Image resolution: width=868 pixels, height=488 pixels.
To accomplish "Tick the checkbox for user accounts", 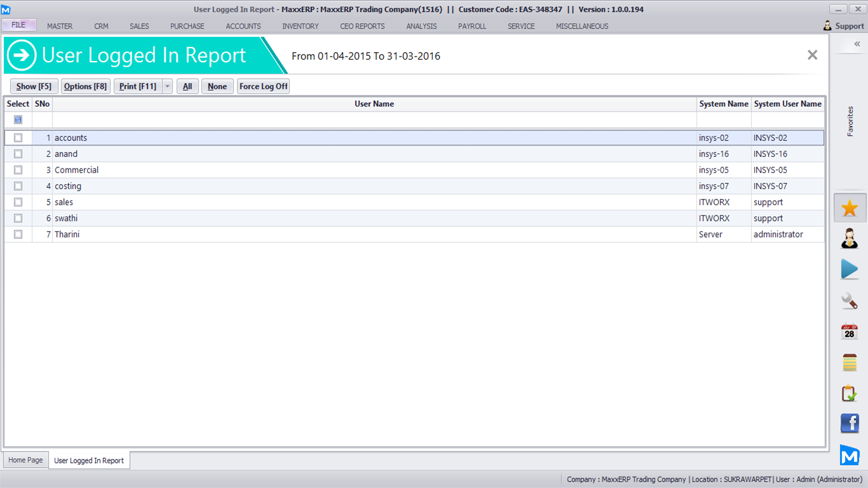I will (18, 138).
